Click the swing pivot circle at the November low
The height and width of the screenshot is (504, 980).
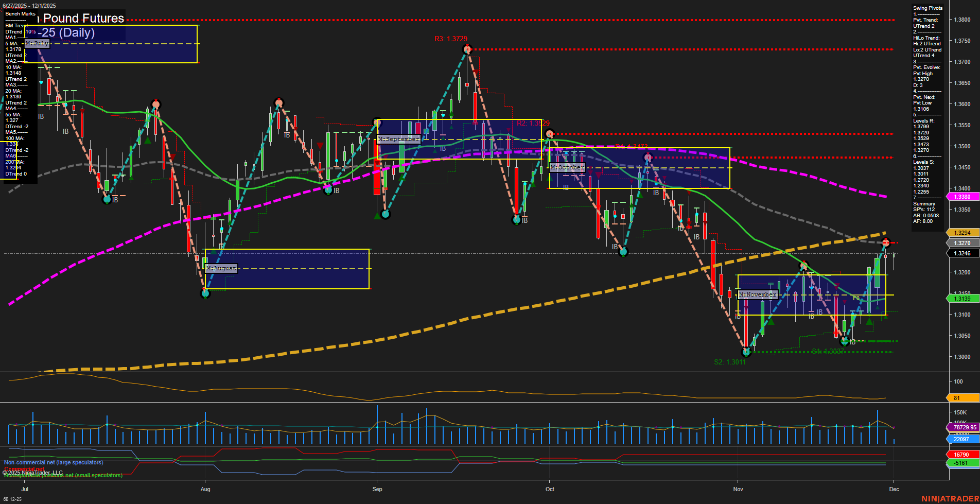point(845,341)
